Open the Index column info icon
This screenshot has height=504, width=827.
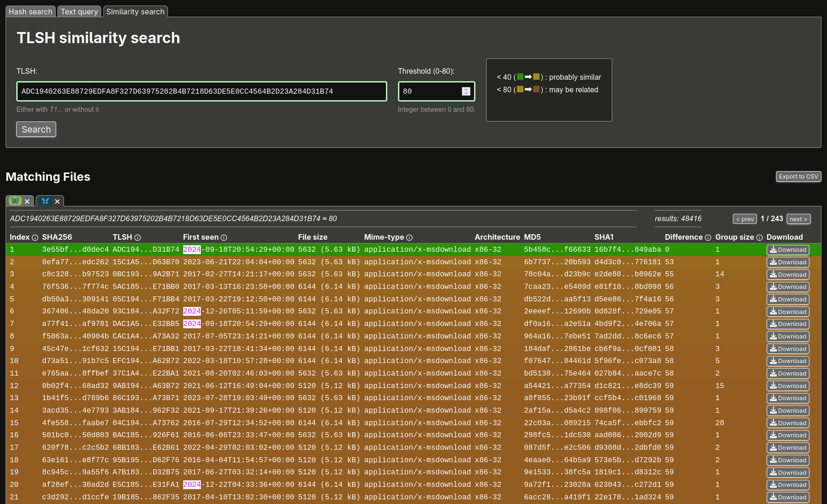(x=36, y=237)
